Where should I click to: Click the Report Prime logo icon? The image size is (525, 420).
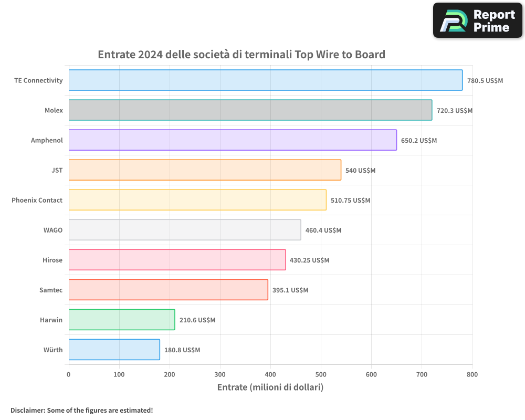pos(454,20)
